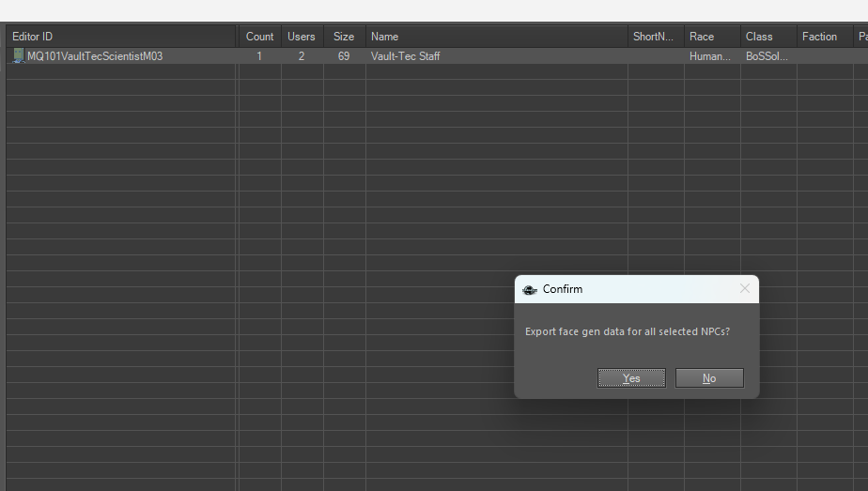
Task: Select the MQ101VaultTecScientistM03 entry
Action: coord(95,56)
